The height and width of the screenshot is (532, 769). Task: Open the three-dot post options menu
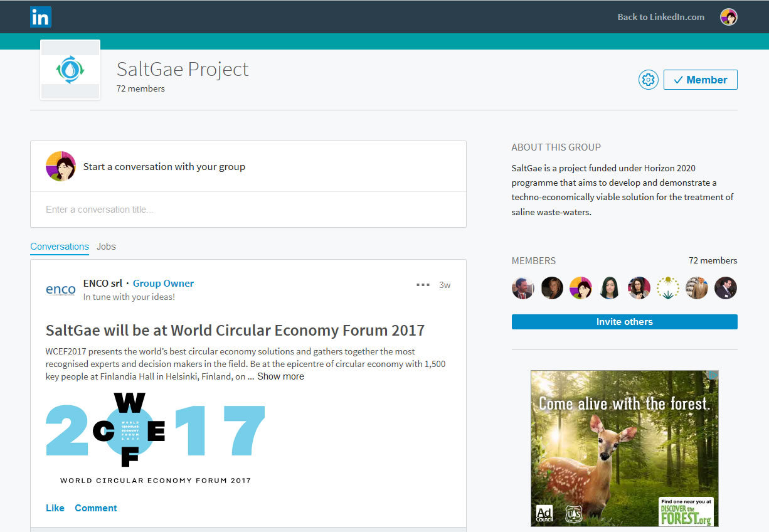(x=423, y=285)
